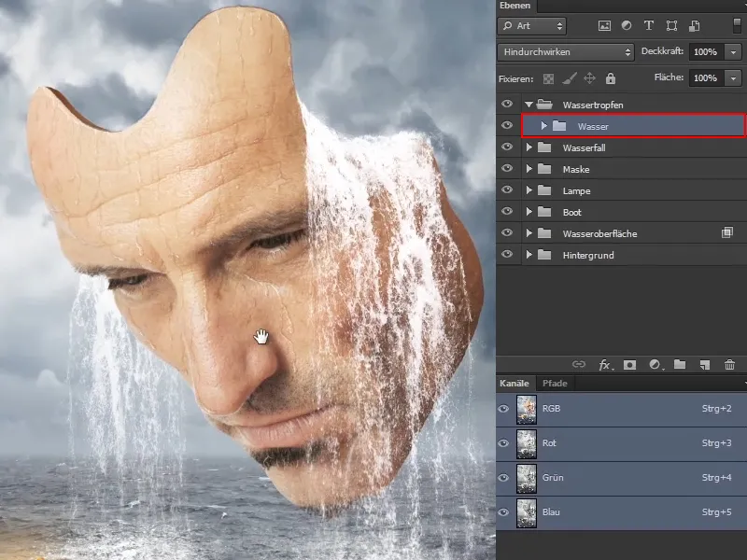Open the Hindurchwirken blend mode dropdown
The width and height of the screenshot is (747, 560).
[x=566, y=52]
